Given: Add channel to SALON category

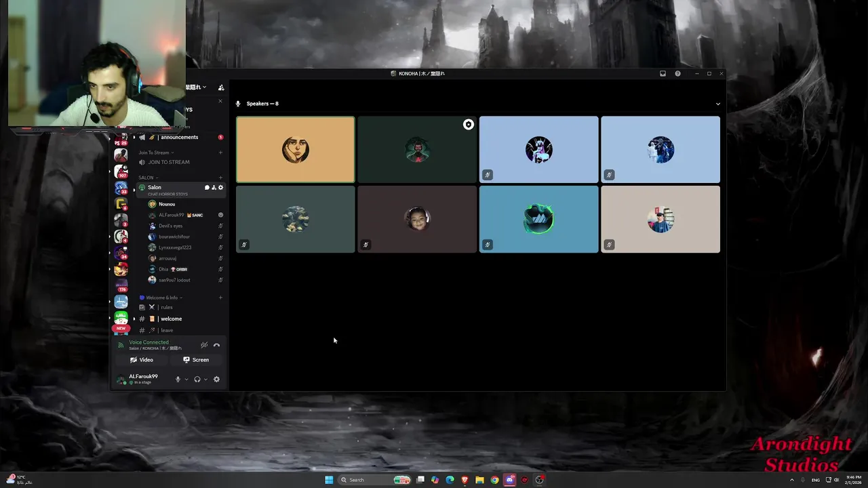Looking at the screenshot, I should (x=220, y=178).
